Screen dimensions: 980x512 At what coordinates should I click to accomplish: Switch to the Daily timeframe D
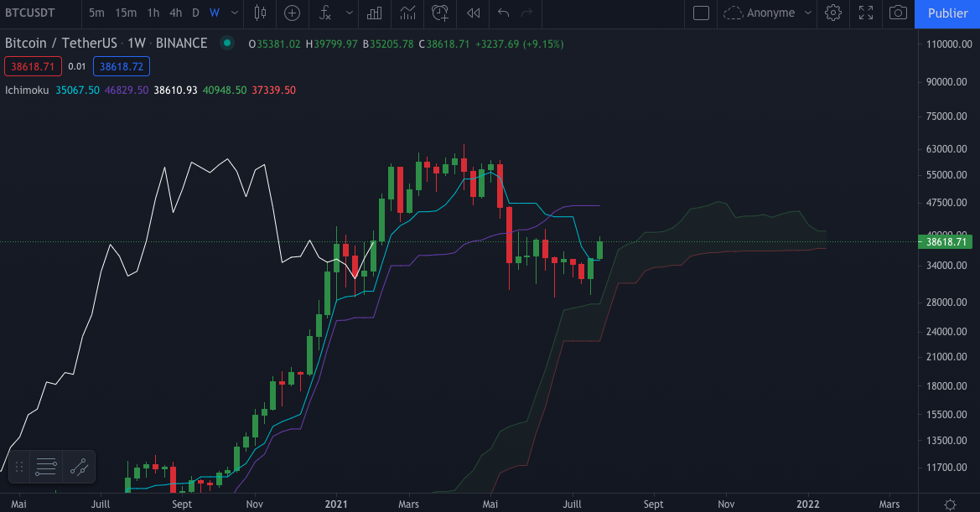point(195,13)
